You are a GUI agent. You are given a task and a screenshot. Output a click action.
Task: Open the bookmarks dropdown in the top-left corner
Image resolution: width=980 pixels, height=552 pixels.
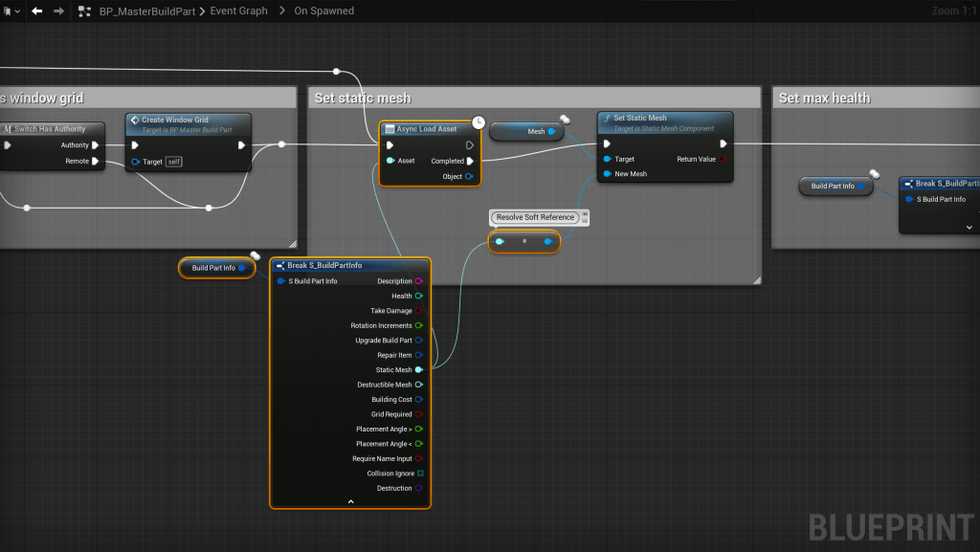point(11,11)
